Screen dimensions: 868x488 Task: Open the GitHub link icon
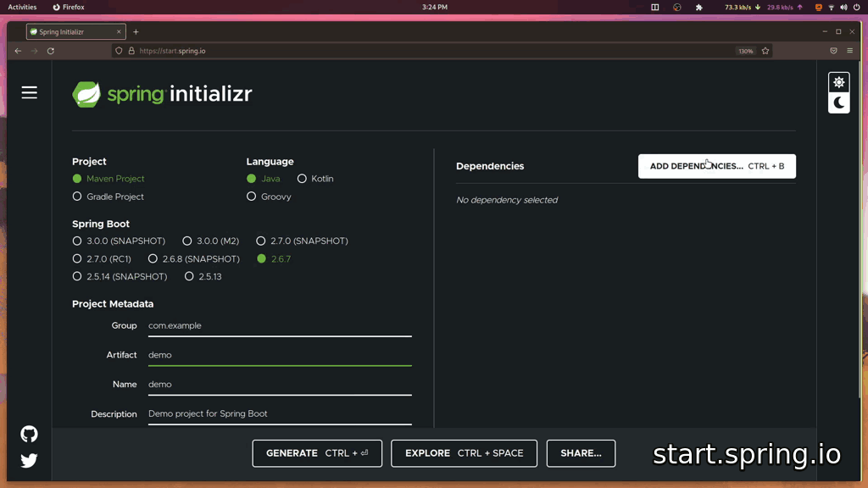pos(29,434)
